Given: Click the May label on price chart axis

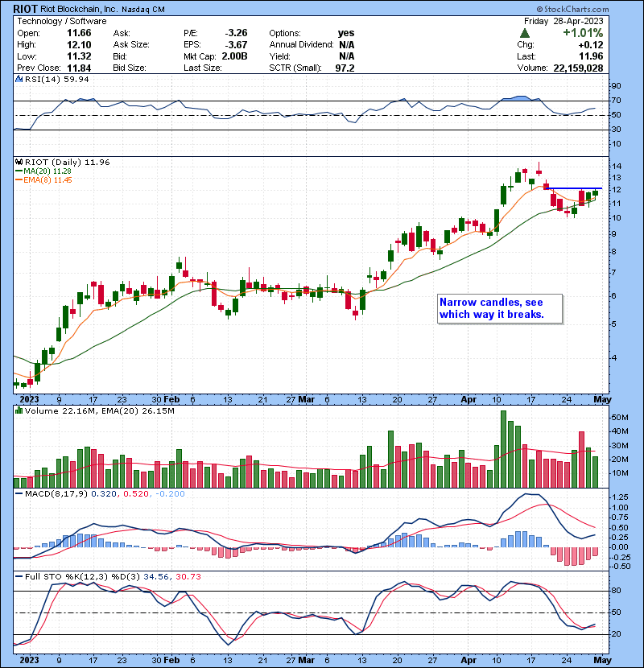Looking at the screenshot, I should coord(602,400).
